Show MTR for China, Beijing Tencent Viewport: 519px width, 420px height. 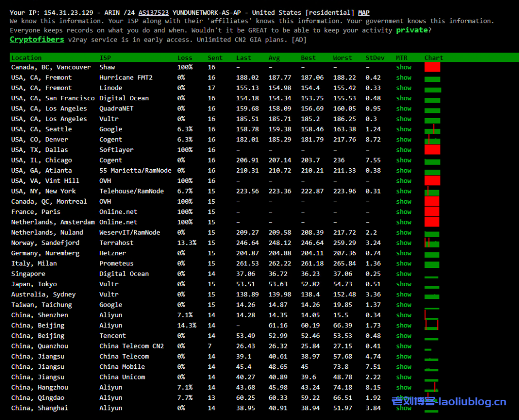(403, 336)
